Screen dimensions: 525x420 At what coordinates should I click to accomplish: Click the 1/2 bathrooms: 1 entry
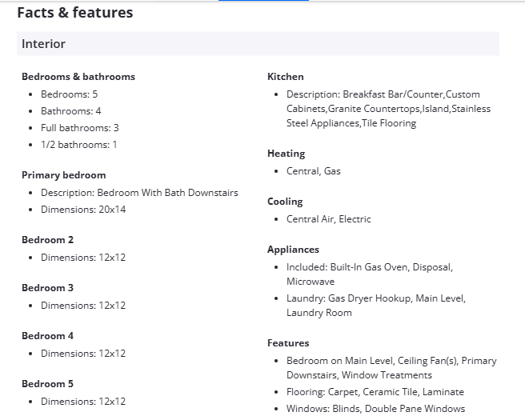click(78, 145)
